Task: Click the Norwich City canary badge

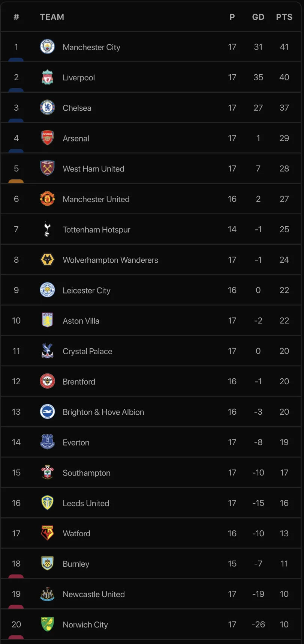Action: click(47, 624)
